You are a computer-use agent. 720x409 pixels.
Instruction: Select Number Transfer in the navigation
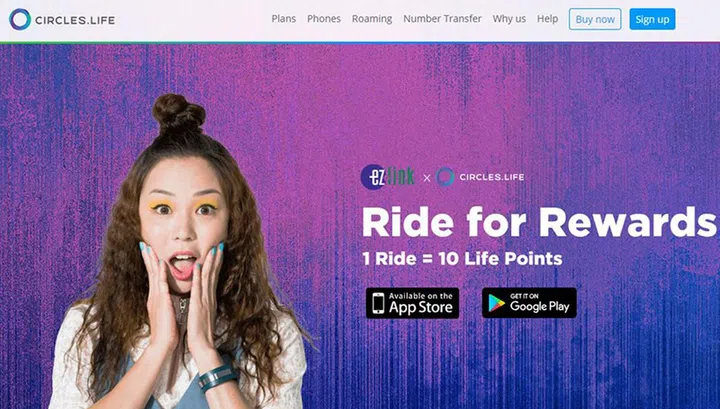(443, 19)
